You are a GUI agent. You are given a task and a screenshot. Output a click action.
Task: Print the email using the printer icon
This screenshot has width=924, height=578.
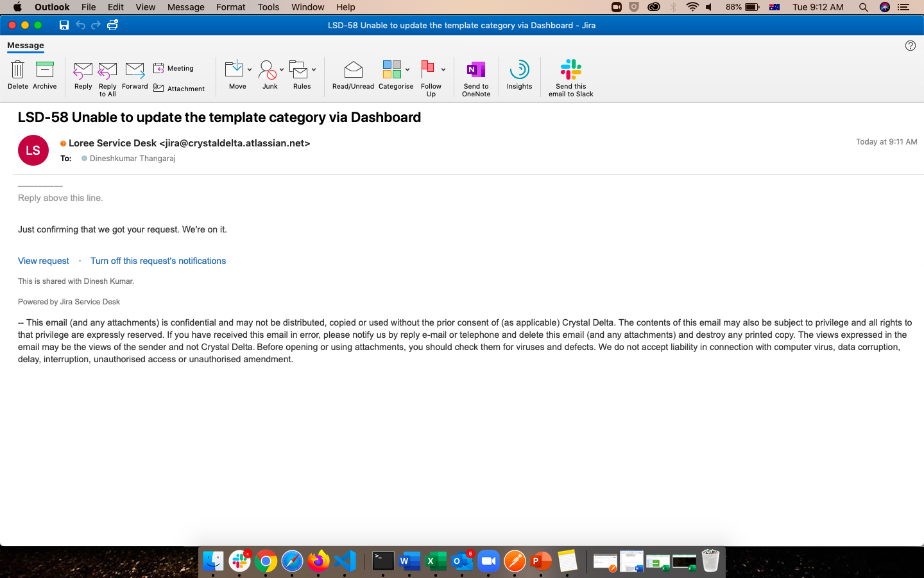click(x=112, y=25)
